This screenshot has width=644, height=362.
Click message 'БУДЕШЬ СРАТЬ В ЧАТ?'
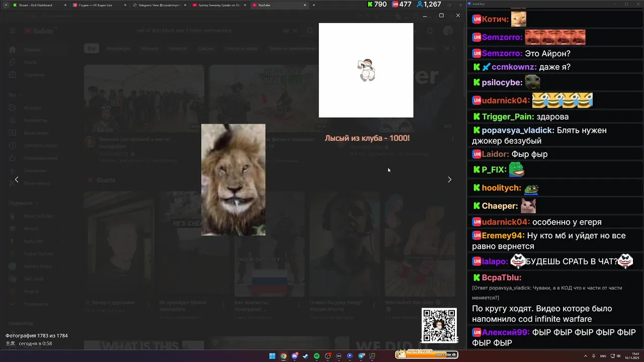tap(572, 261)
